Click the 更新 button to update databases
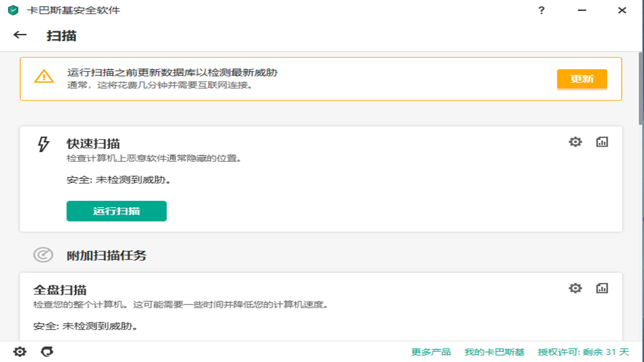644x362 pixels. pos(582,79)
